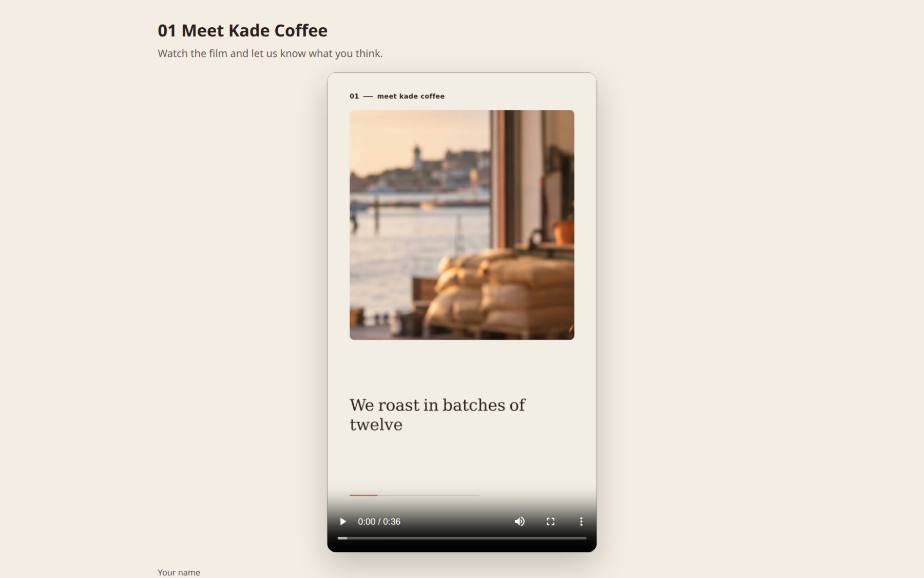Click the orange pot in the video photo
The image size is (924, 578).
pyautogui.click(x=564, y=232)
